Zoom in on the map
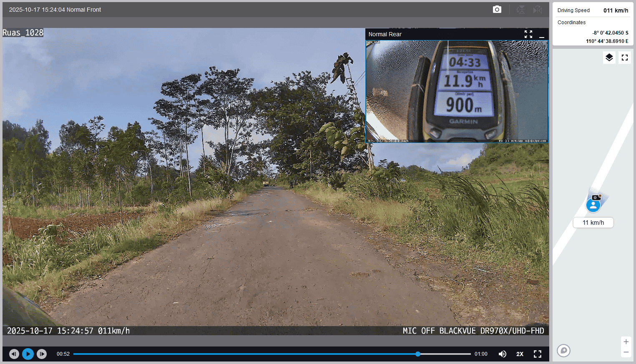The image size is (636, 364). 626,342
